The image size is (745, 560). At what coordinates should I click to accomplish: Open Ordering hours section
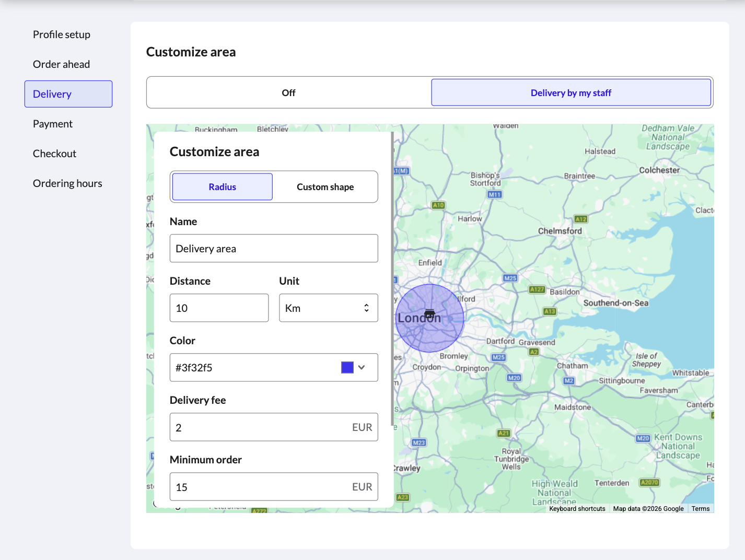click(x=67, y=183)
